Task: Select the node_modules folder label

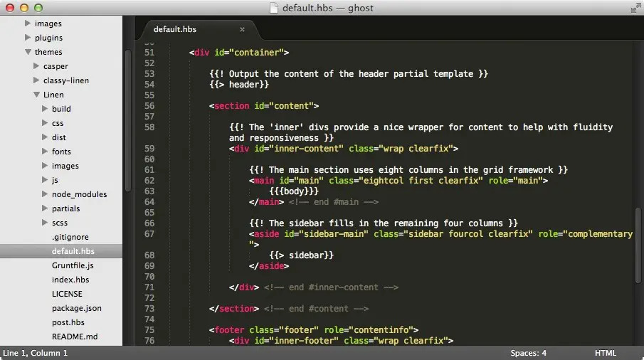Action: pos(79,194)
